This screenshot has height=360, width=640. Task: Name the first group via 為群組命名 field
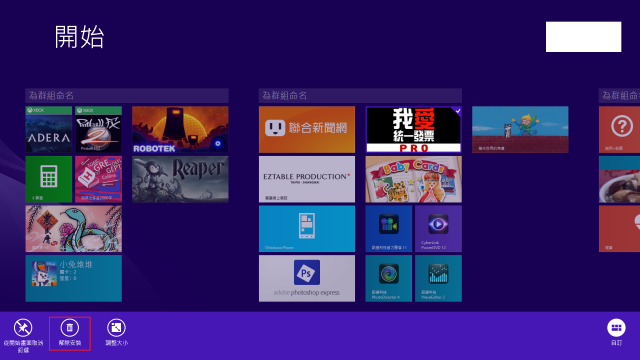point(127,96)
